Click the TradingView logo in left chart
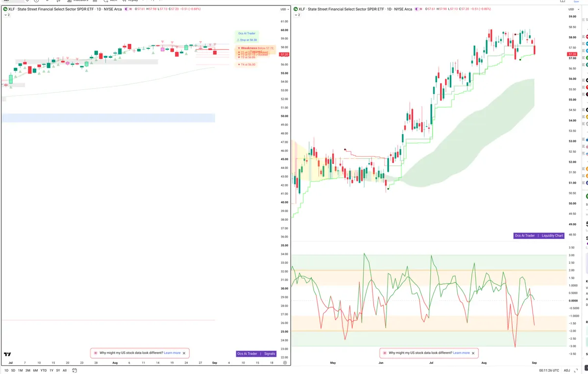588x374 pixels. [x=7, y=354]
